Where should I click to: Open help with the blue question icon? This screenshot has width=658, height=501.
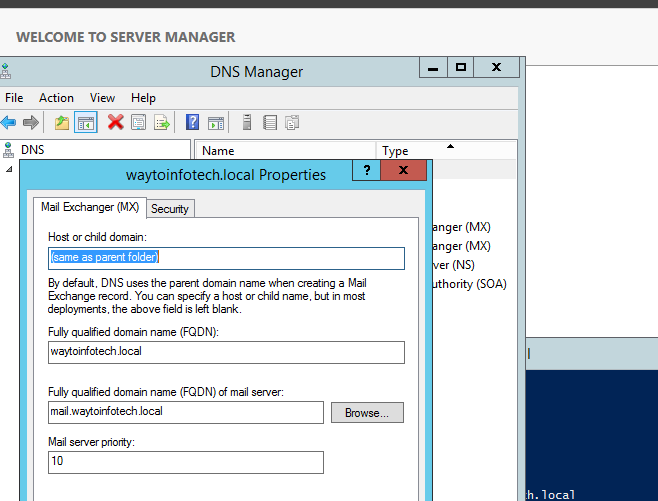click(x=192, y=123)
